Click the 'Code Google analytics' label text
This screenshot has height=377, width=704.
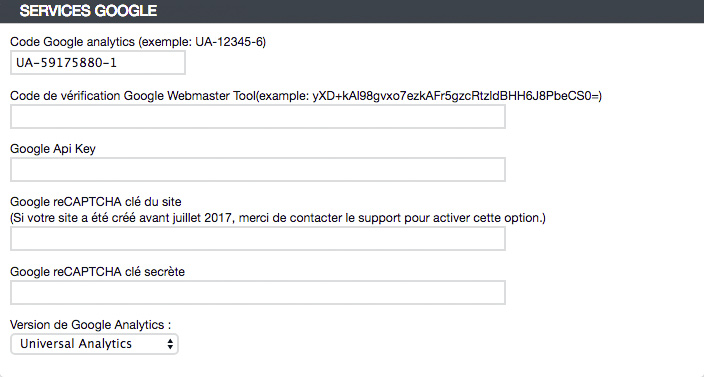72,42
